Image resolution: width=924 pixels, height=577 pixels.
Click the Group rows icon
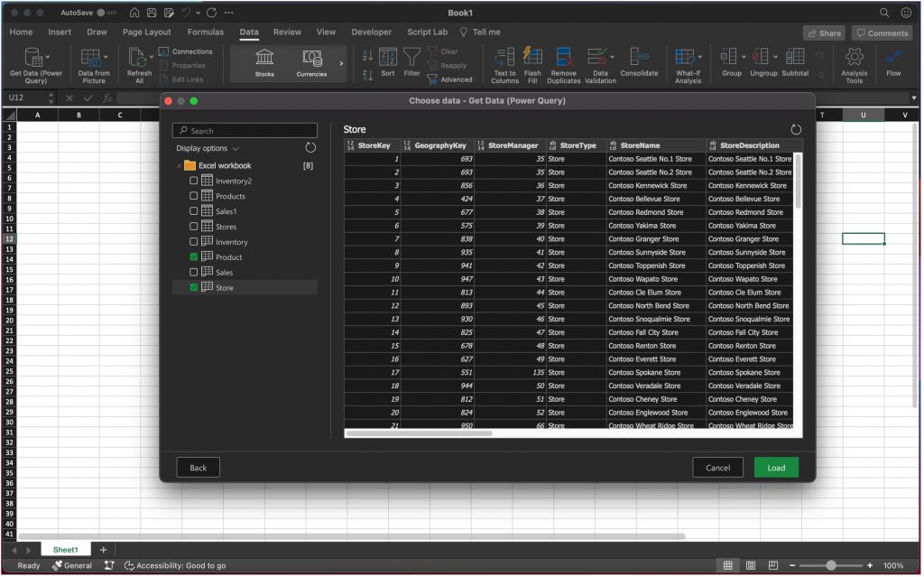tap(728, 57)
